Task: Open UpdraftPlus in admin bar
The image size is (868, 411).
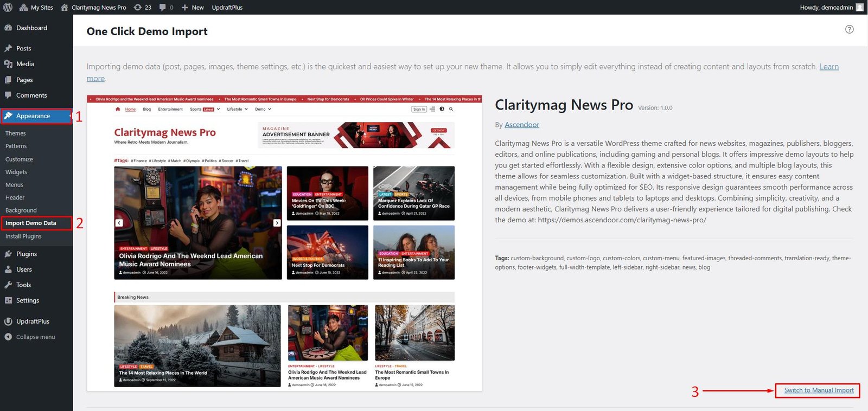Action: pos(227,8)
